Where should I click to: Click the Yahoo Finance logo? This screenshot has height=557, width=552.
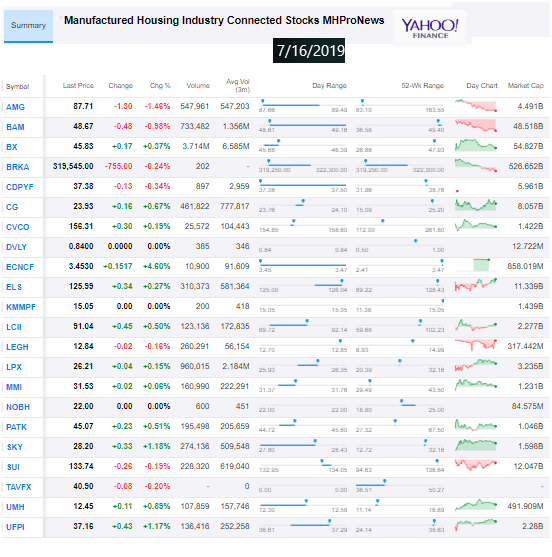[x=430, y=28]
